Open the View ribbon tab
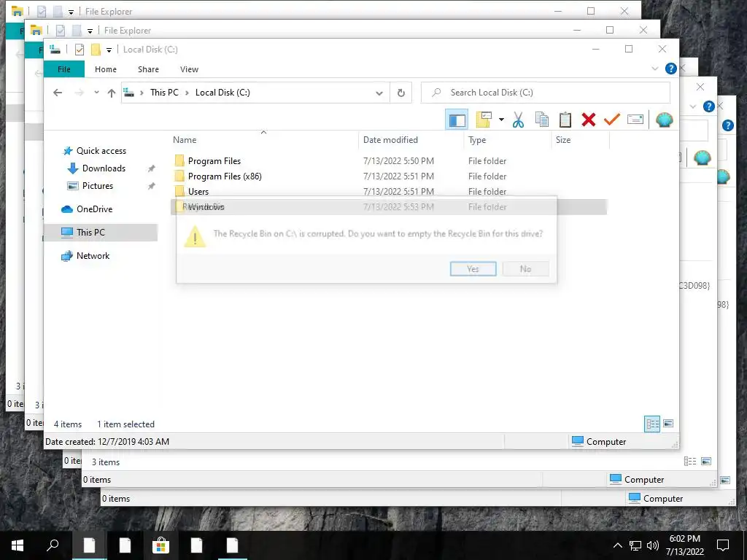The height and width of the screenshot is (560, 747). point(189,69)
